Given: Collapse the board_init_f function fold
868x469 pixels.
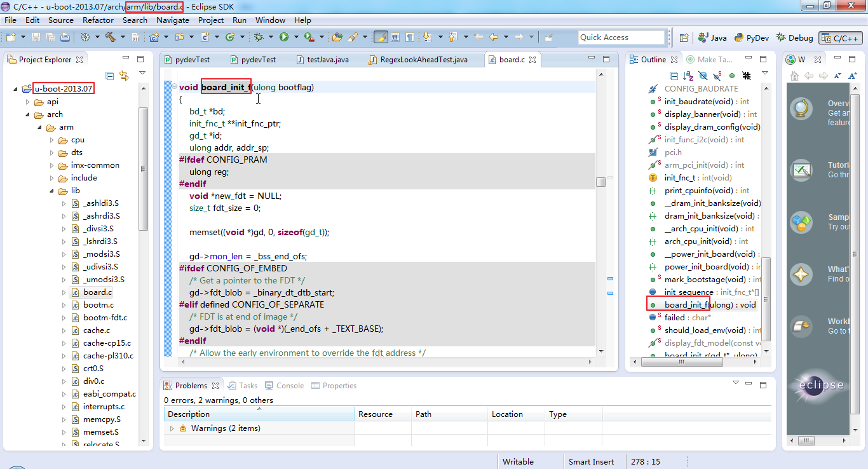Looking at the screenshot, I should [x=173, y=87].
